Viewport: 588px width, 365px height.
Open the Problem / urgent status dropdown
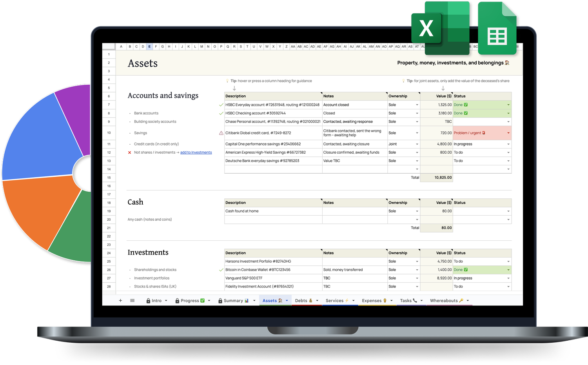point(508,133)
